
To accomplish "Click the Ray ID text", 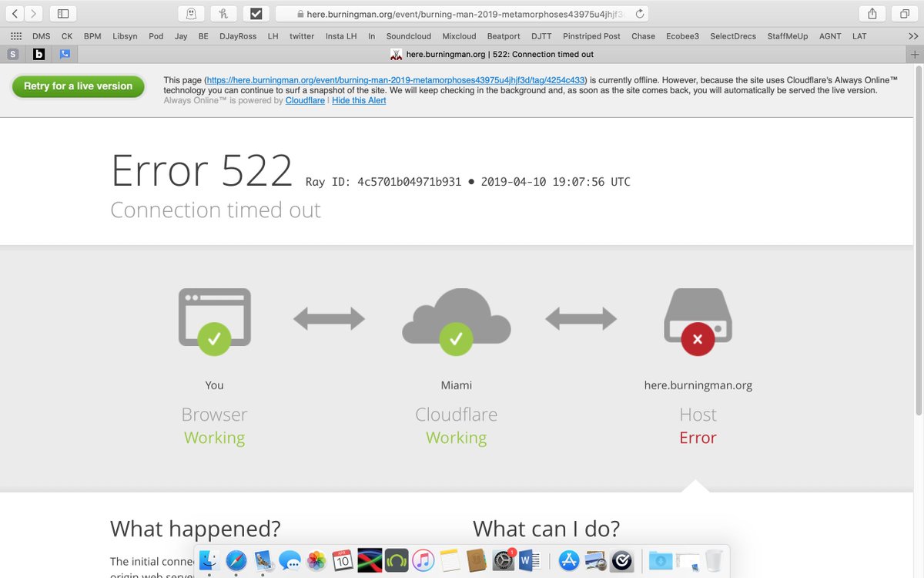I will pyautogui.click(x=383, y=182).
